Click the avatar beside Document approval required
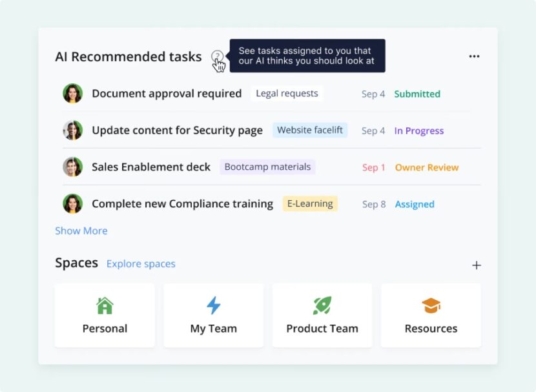Image resolution: width=536 pixels, height=392 pixels. (73, 93)
